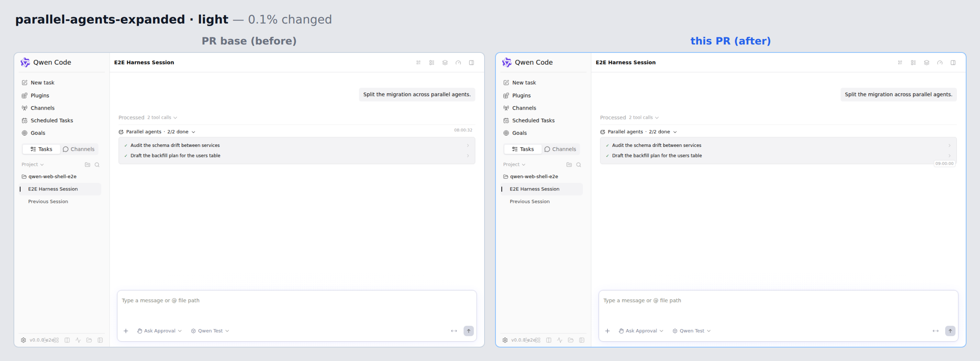Click the open folder icon in after window footer
980x361 pixels.
571,340
